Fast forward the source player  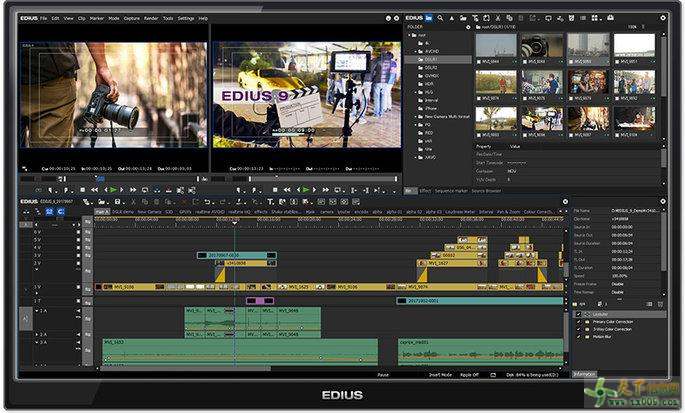[133, 190]
